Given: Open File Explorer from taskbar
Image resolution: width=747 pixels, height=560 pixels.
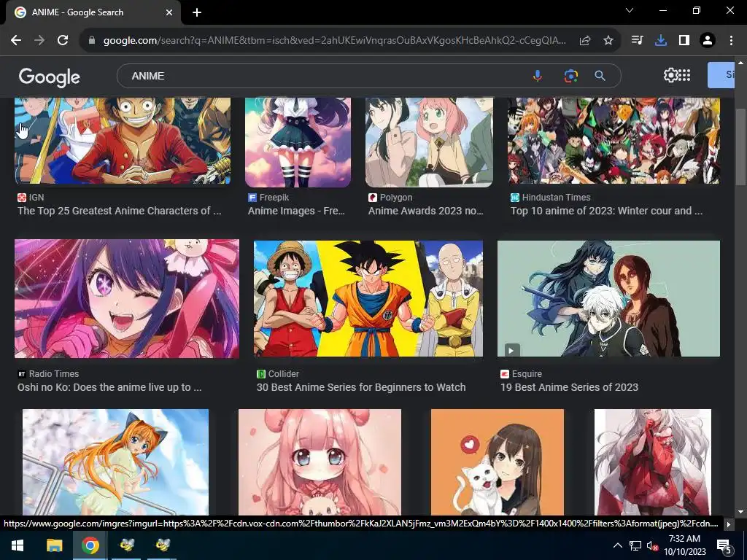Looking at the screenshot, I should 54,545.
